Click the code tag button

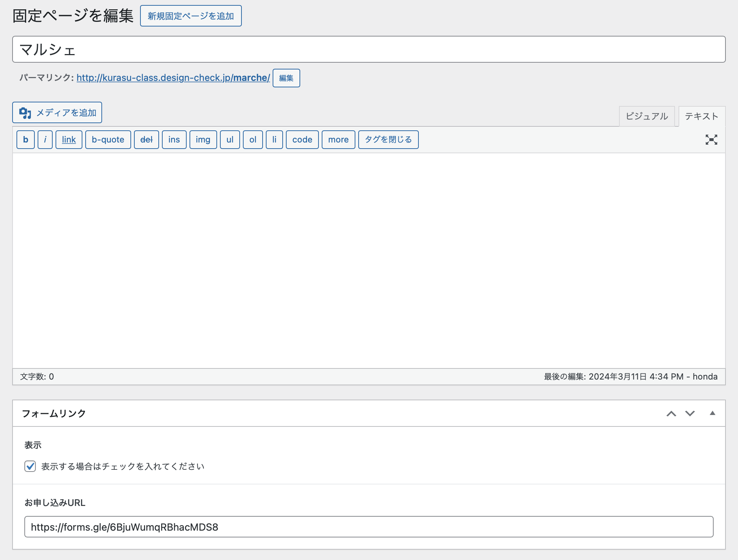tap(302, 140)
